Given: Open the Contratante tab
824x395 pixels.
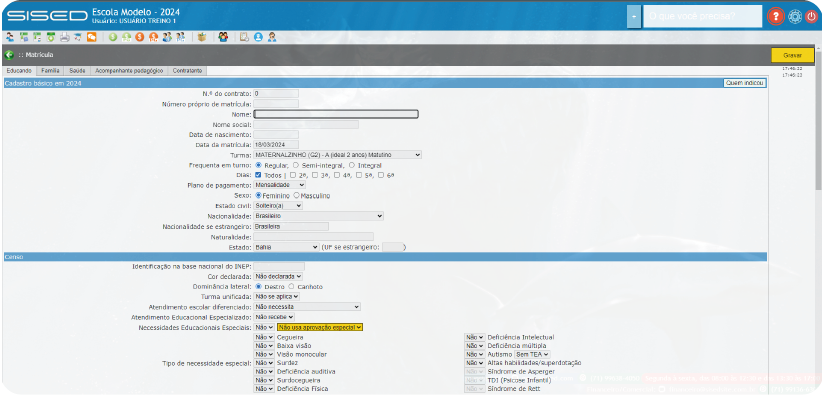Looking at the screenshot, I should click(x=188, y=70).
